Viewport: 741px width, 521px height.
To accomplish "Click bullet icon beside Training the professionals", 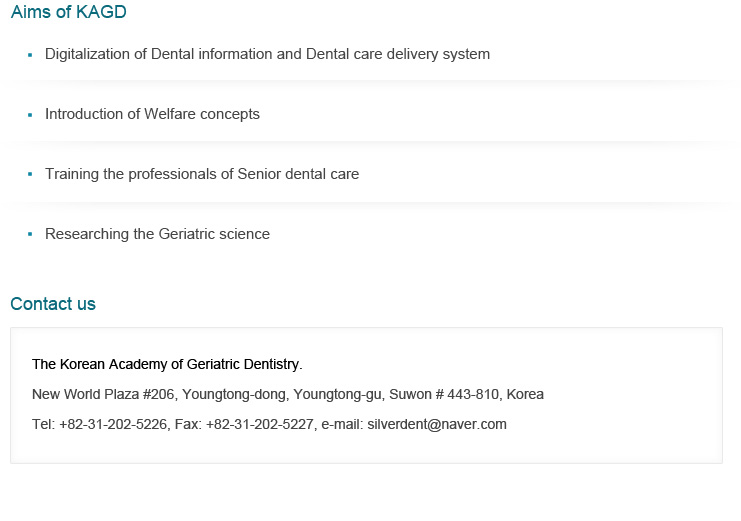I will [x=30, y=174].
